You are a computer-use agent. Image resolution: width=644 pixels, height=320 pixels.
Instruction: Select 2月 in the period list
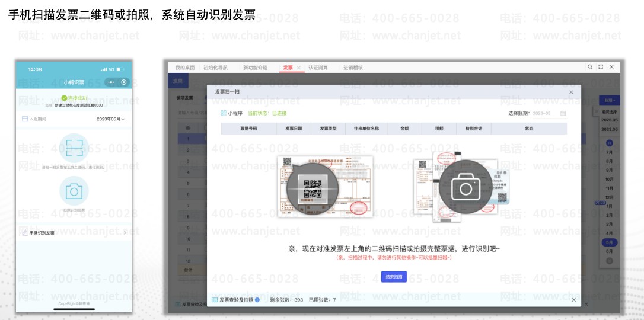point(610,215)
